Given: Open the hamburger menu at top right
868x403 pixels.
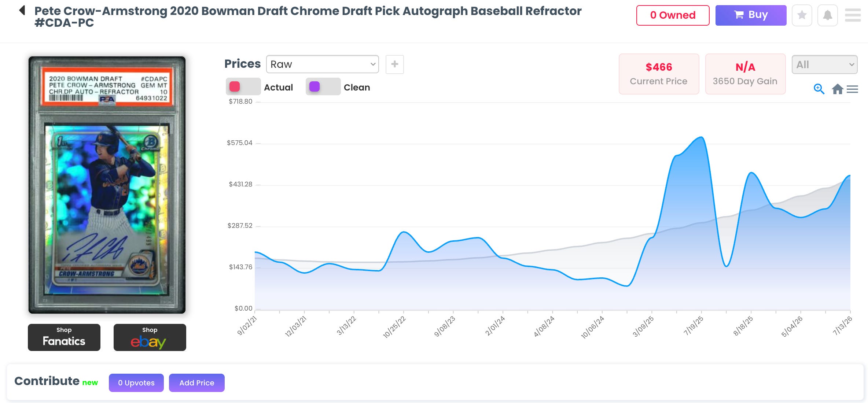Looking at the screenshot, I should (853, 15).
